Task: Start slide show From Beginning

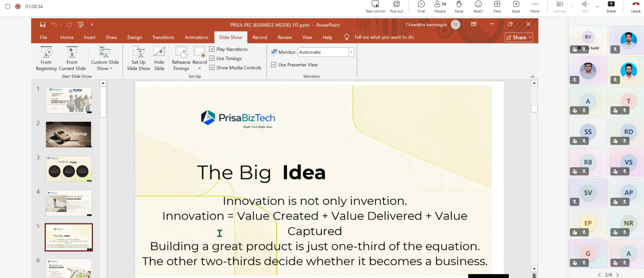Action: 46,59
